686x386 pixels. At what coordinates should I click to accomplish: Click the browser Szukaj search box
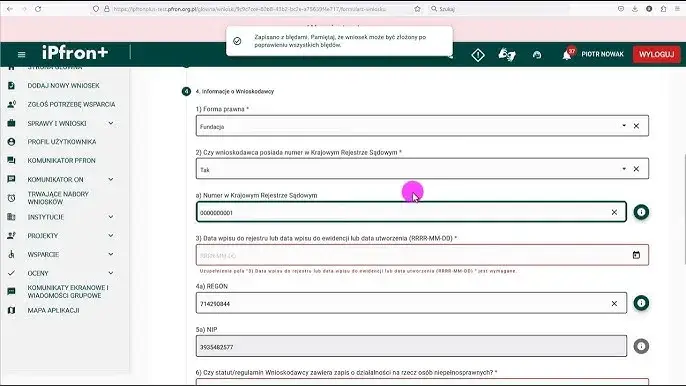[x=499, y=9]
